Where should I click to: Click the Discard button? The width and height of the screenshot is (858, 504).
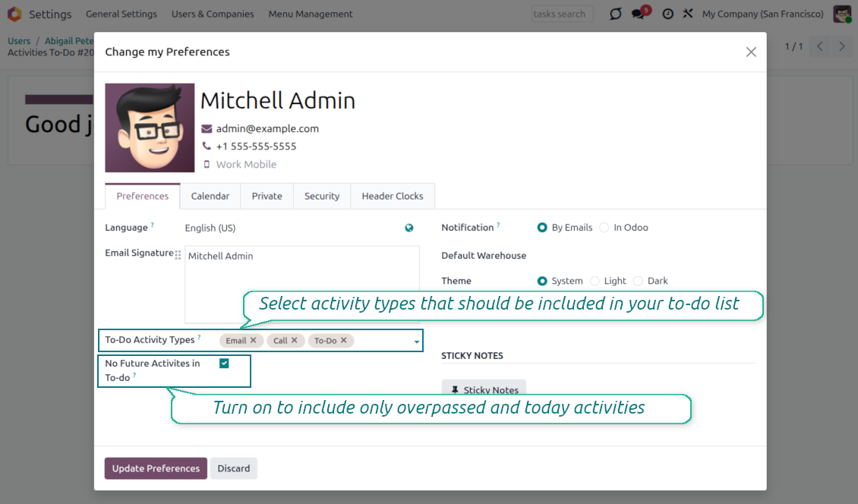pos(234,468)
